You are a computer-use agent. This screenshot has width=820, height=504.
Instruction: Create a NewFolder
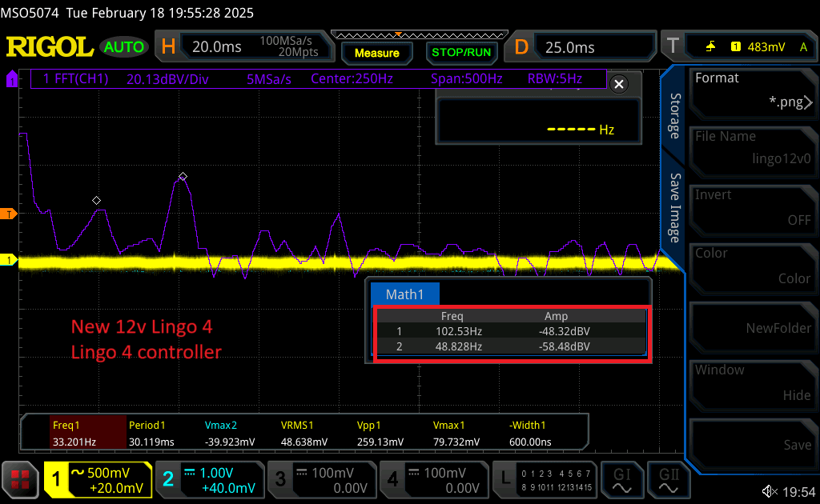753,327
